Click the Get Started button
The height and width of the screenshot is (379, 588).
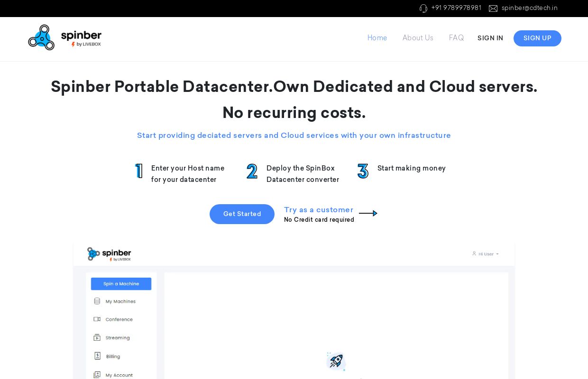point(242,214)
